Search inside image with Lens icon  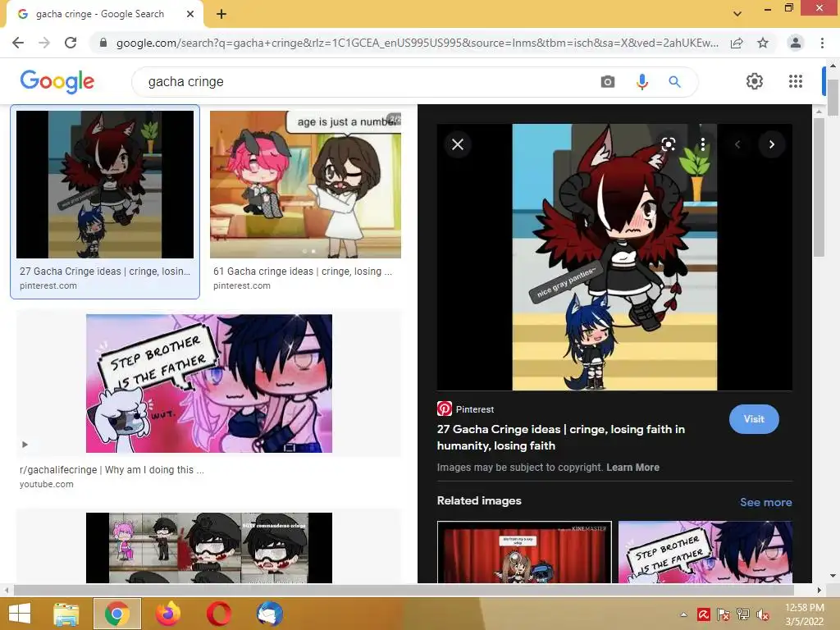(x=668, y=144)
